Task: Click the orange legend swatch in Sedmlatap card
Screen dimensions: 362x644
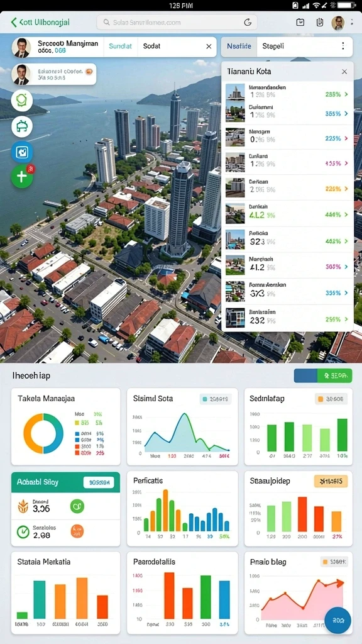Action: pyautogui.click(x=321, y=398)
